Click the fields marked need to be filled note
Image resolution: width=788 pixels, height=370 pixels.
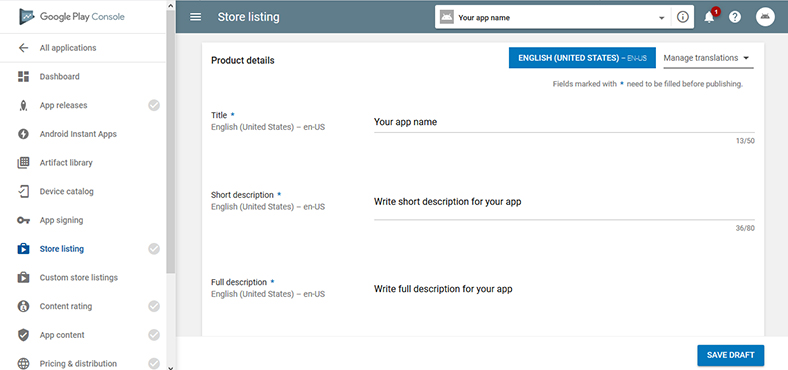[x=648, y=84]
